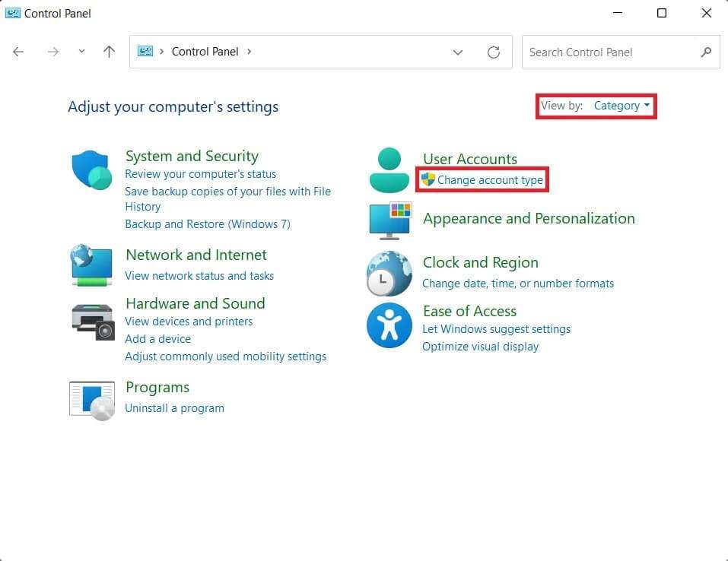
Task: Open the Programs category
Action: [157, 388]
